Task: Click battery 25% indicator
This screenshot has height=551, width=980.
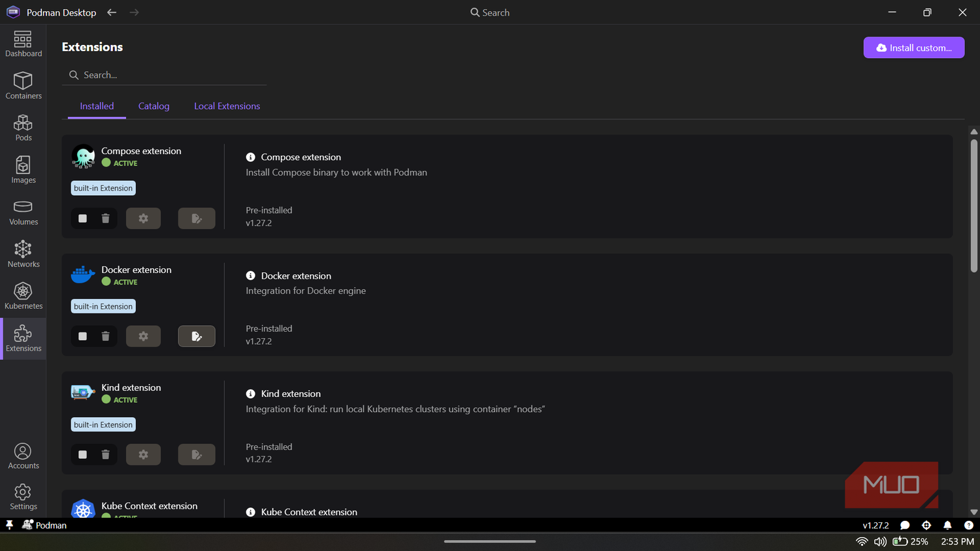Action: 910,541
